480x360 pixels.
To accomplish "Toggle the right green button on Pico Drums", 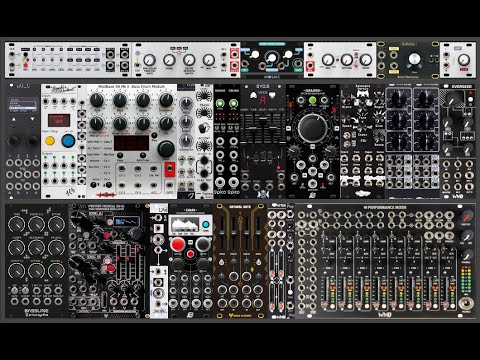I will tap(234, 104).
